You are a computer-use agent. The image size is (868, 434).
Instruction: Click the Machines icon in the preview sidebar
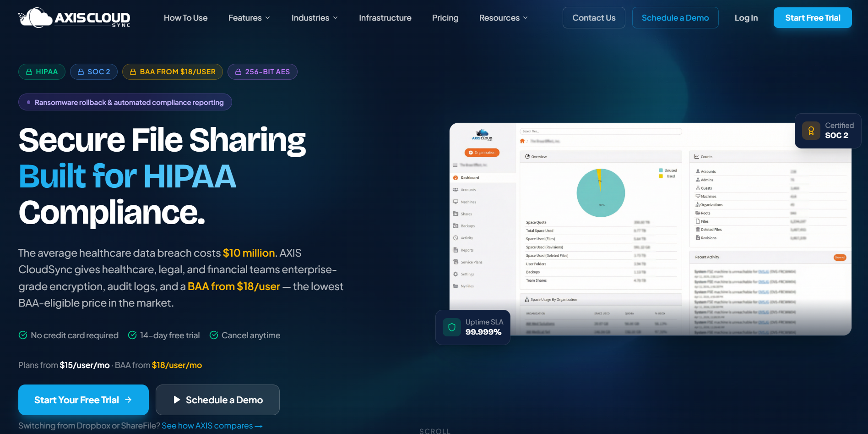[x=456, y=202]
